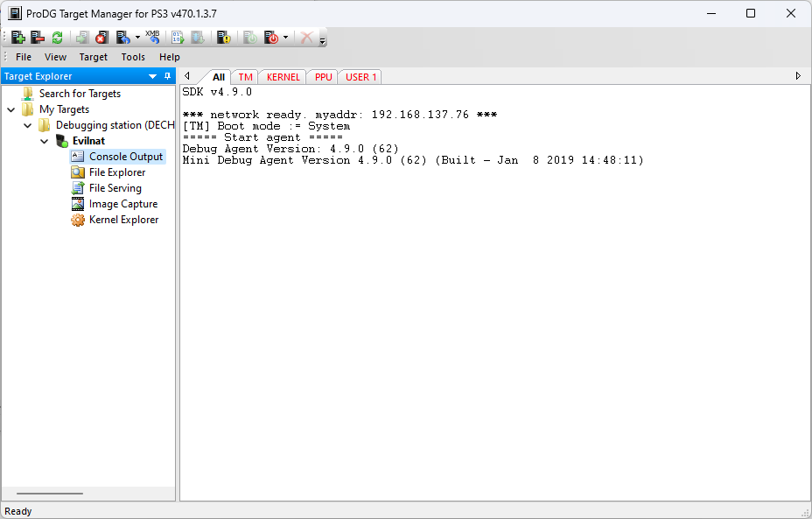Click the Target Explorer horizontal scrollbar thumb
812x519 pixels.
coord(50,494)
